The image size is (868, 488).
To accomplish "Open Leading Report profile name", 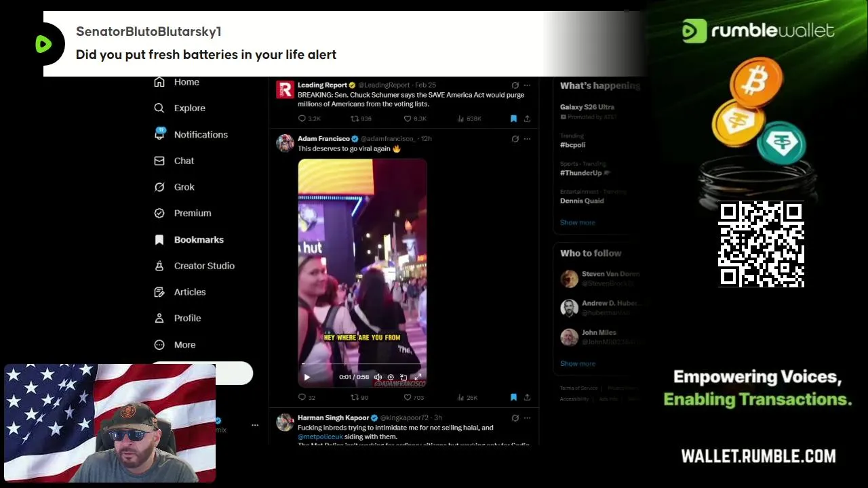I will pos(322,85).
